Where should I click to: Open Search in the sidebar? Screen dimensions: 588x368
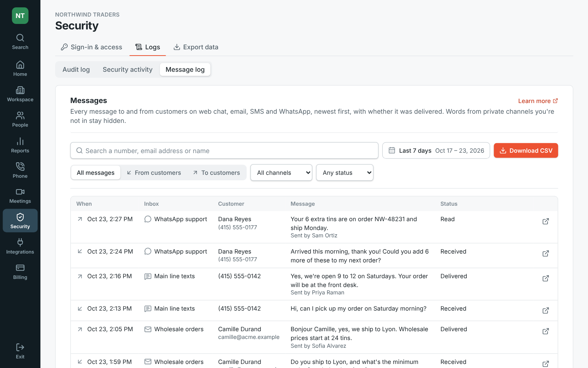pyautogui.click(x=20, y=42)
